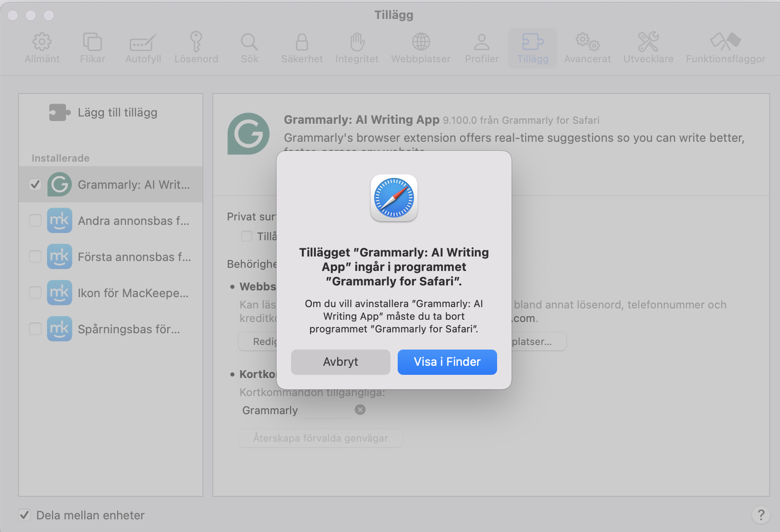
Task: Open the Integritet hand icon
Action: (357, 42)
